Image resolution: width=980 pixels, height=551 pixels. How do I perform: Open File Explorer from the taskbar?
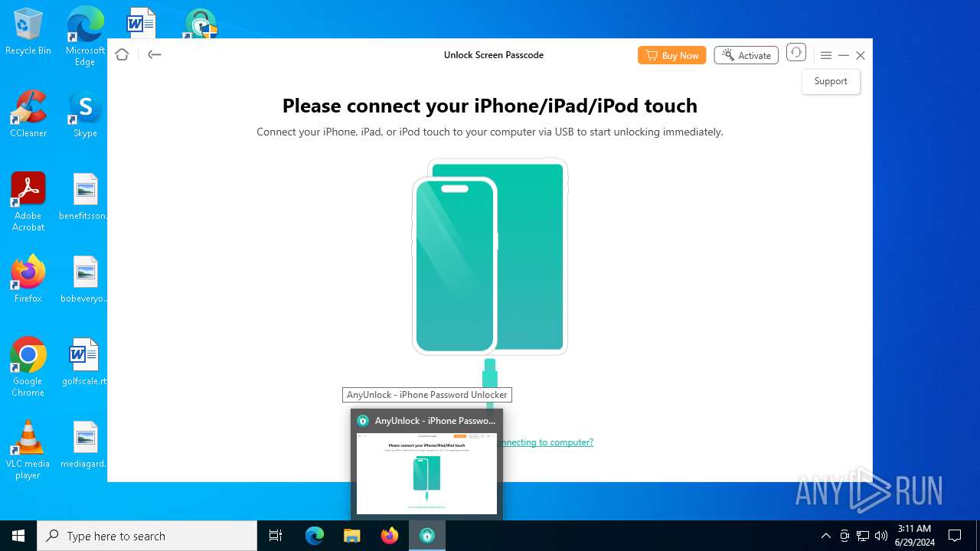pyautogui.click(x=352, y=536)
